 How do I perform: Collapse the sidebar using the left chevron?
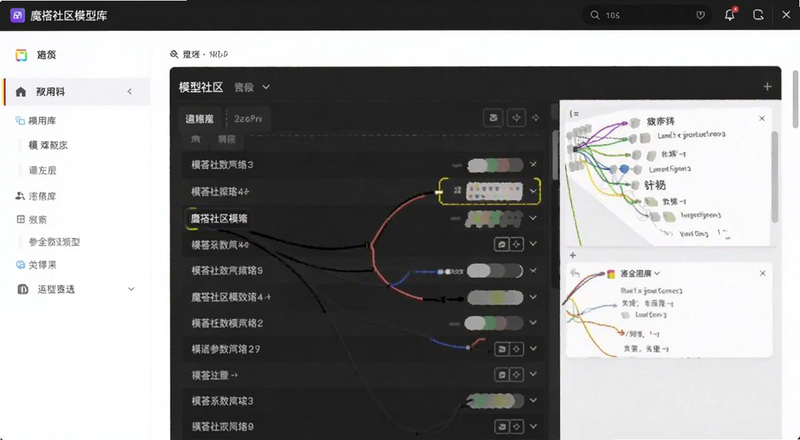130,91
